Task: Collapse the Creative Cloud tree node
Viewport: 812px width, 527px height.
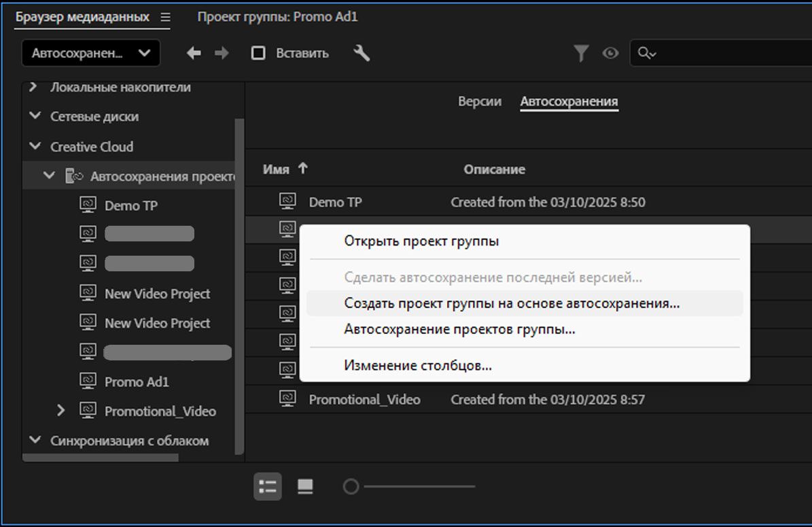Action: click(x=35, y=146)
